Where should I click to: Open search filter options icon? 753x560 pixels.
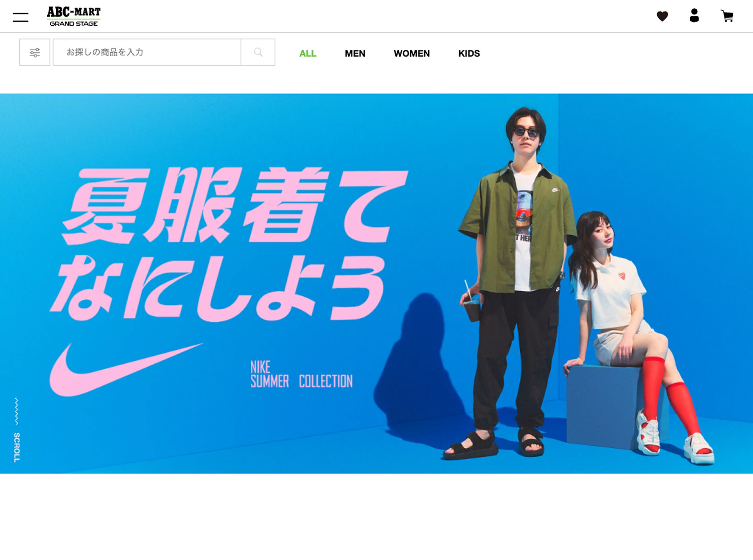click(34, 52)
